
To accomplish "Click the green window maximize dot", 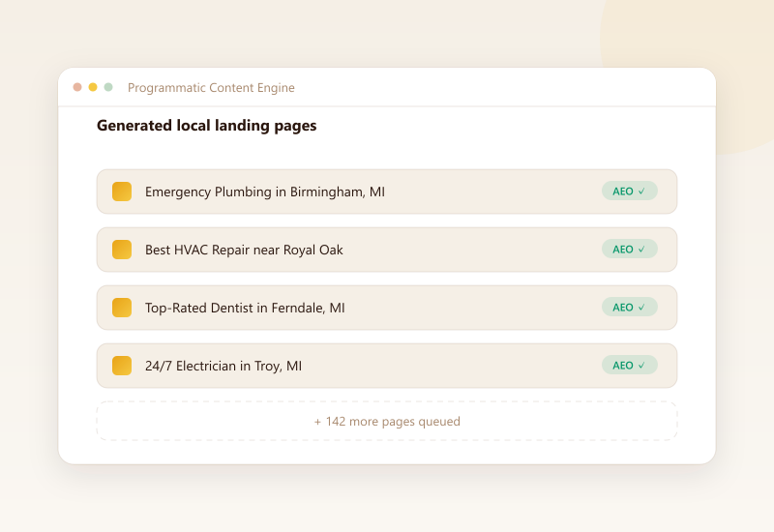I will click(108, 87).
